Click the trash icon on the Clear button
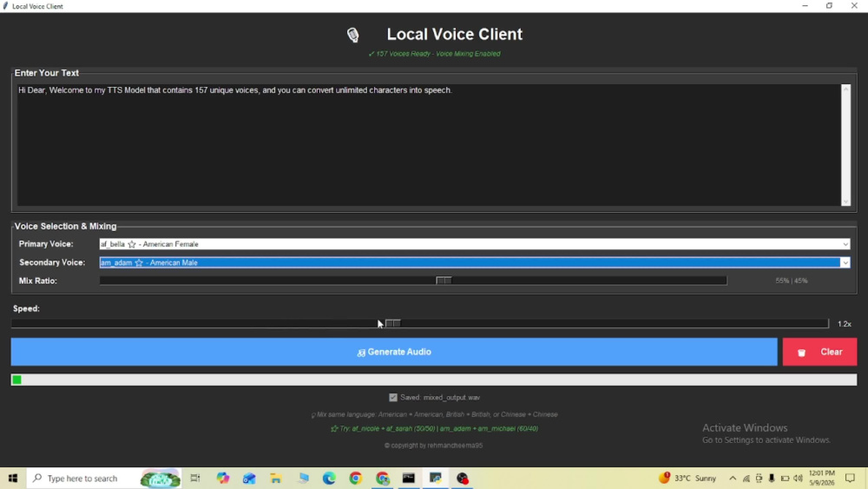The width and height of the screenshot is (868, 489). (x=801, y=353)
